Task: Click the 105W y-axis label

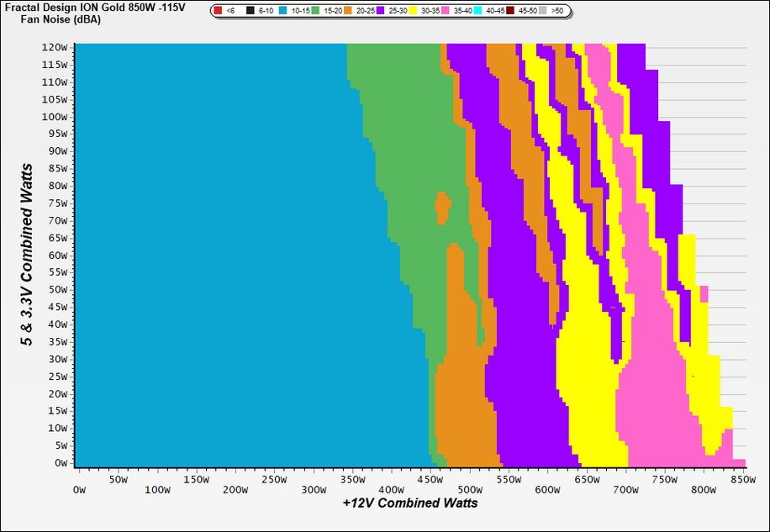Action: (55, 100)
